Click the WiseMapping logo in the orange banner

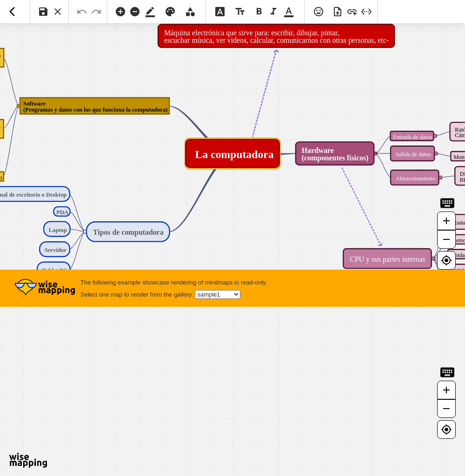(x=45, y=288)
